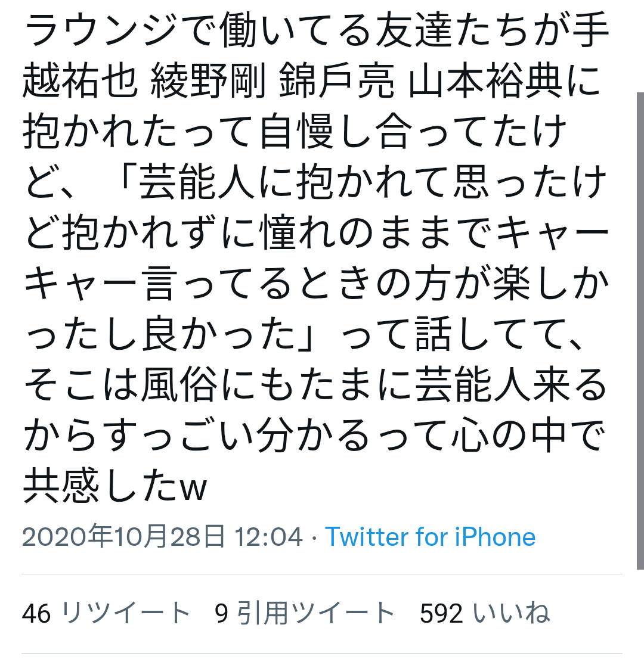Click the number 592 in the likes count
The width and height of the screenshot is (644, 662).
[x=441, y=614]
